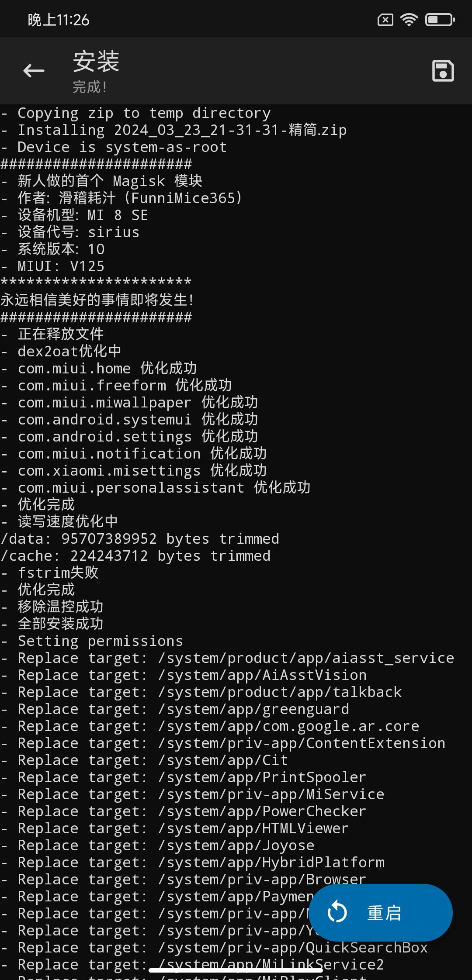Image resolution: width=472 pixels, height=980 pixels.
Task: Tap the "Copying zip to temp directory" line
Action: 135,113
